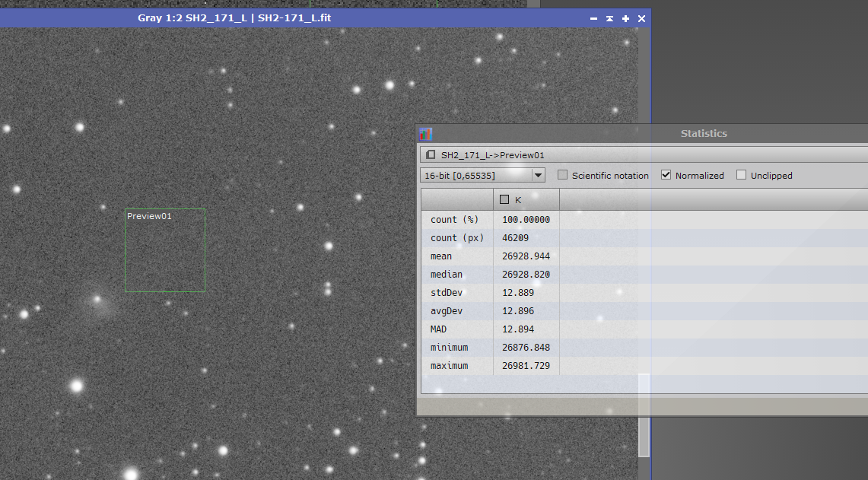The height and width of the screenshot is (480, 868).
Task: Maximize the SH2_171_L image window
Action: tap(625, 18)
